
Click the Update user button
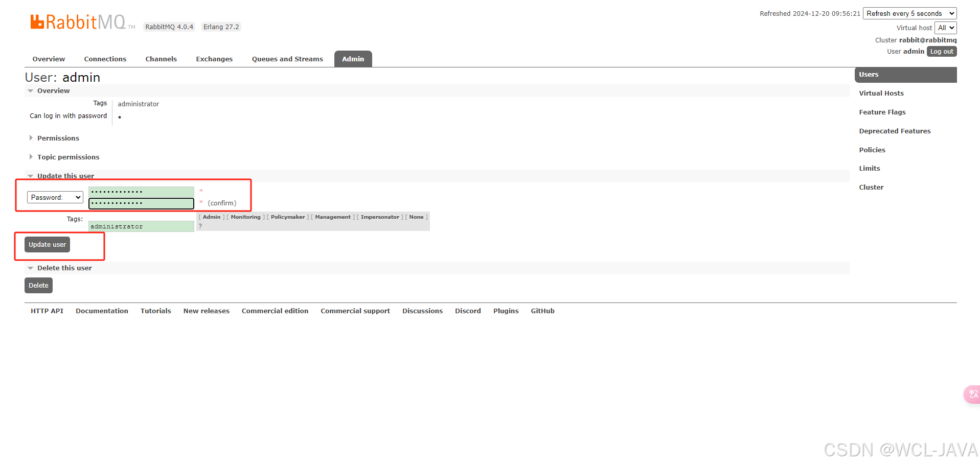47,245
